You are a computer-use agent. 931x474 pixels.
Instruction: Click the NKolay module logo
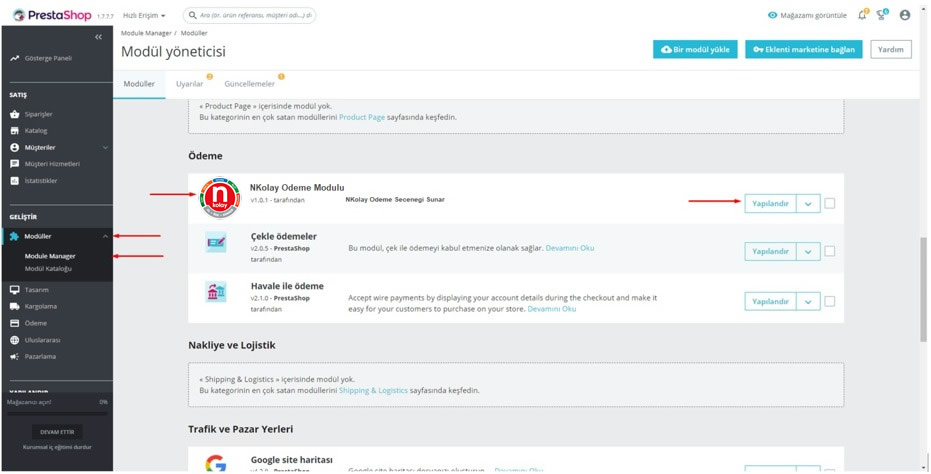[220, 198]
